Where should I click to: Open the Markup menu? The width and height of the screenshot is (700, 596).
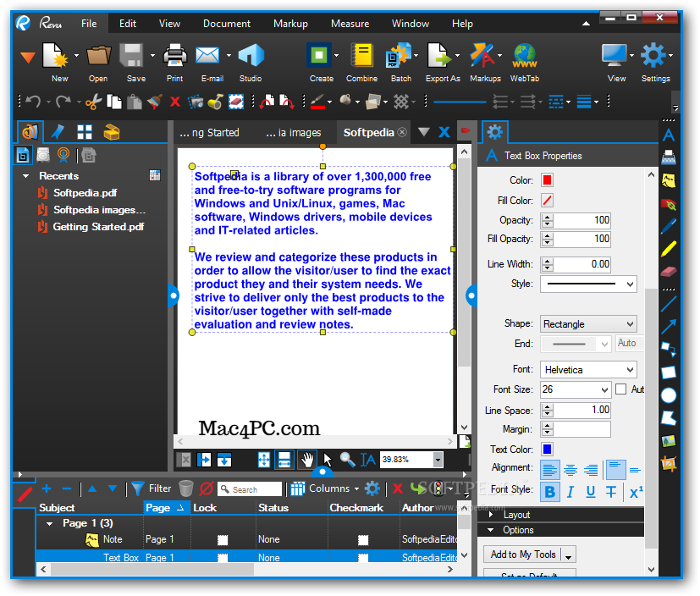point(290,23)
